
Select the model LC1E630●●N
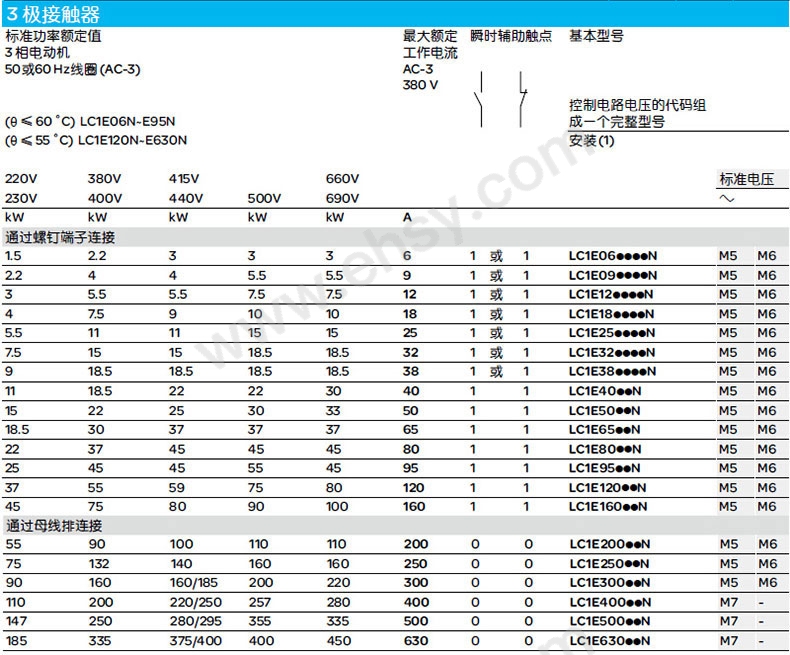(x=610, y=641)
